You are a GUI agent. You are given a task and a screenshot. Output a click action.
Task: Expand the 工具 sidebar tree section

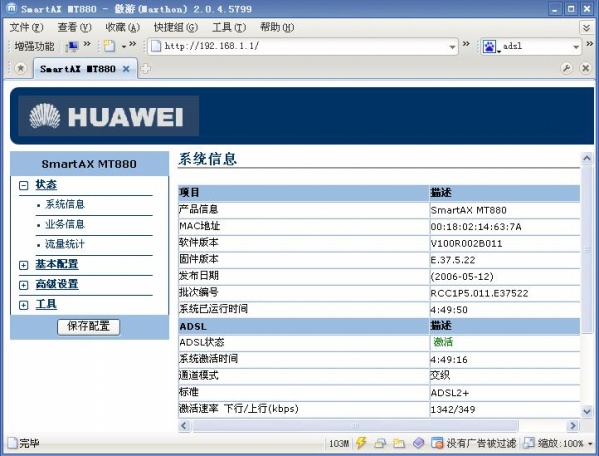[x=24, y=305]
